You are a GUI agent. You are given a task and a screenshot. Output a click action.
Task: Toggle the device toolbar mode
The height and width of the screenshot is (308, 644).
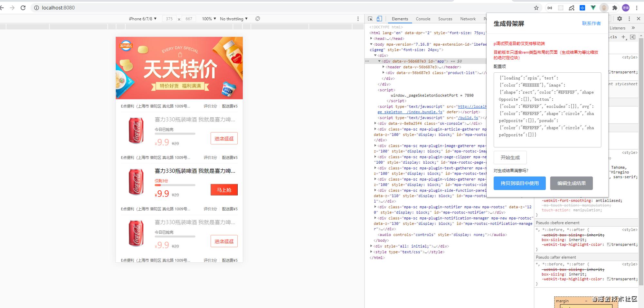pyautogui.click(x=379, y=19)
